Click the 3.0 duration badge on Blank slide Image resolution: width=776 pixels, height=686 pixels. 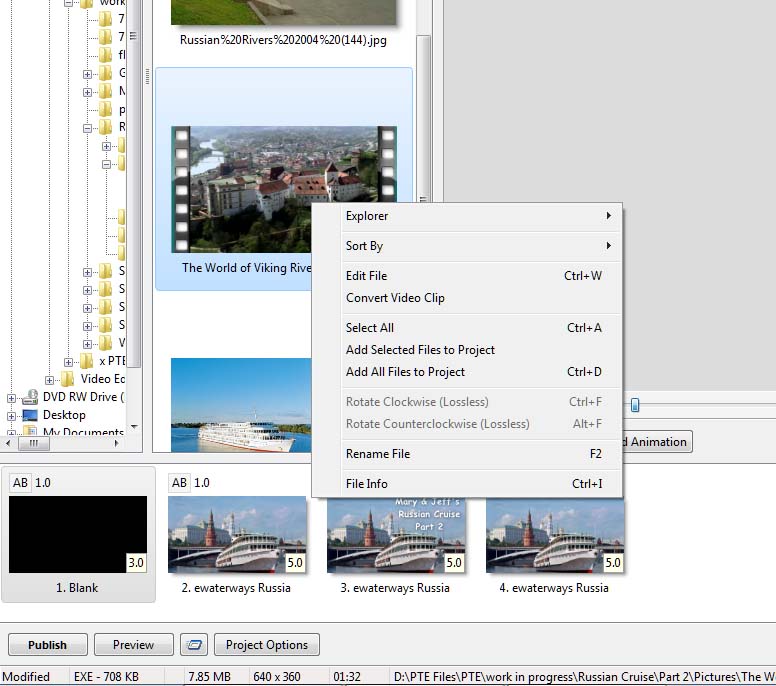click(x=136, y=563)
